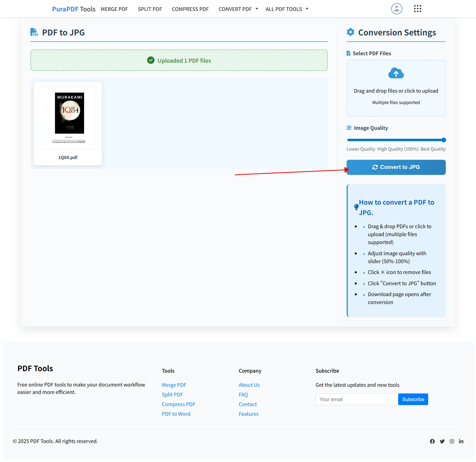The image size is (476, 462).
Task: Click the PDF file icon beside PDF to JPG
Action: point(34,32)
